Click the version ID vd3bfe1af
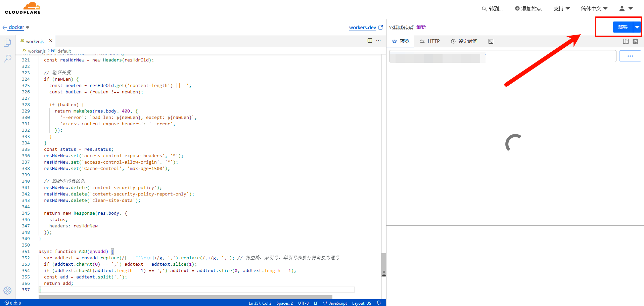 tap(401, 27)
